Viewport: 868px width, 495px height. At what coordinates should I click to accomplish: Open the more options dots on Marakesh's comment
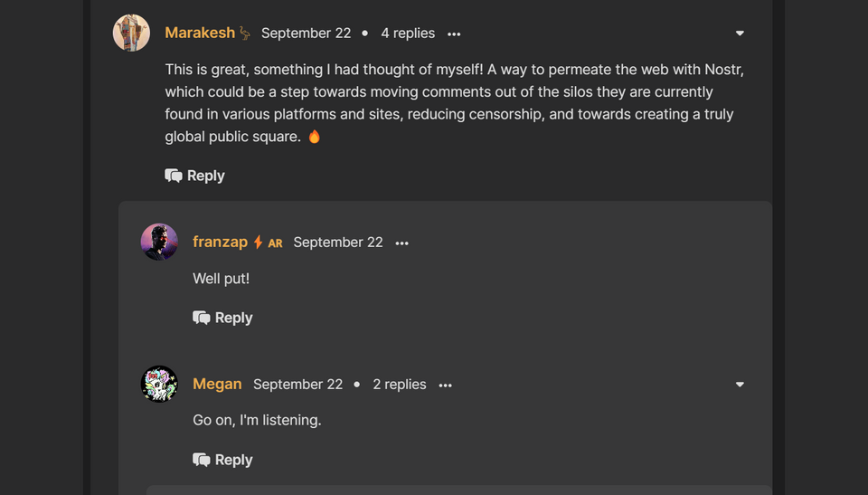point(454,34)
